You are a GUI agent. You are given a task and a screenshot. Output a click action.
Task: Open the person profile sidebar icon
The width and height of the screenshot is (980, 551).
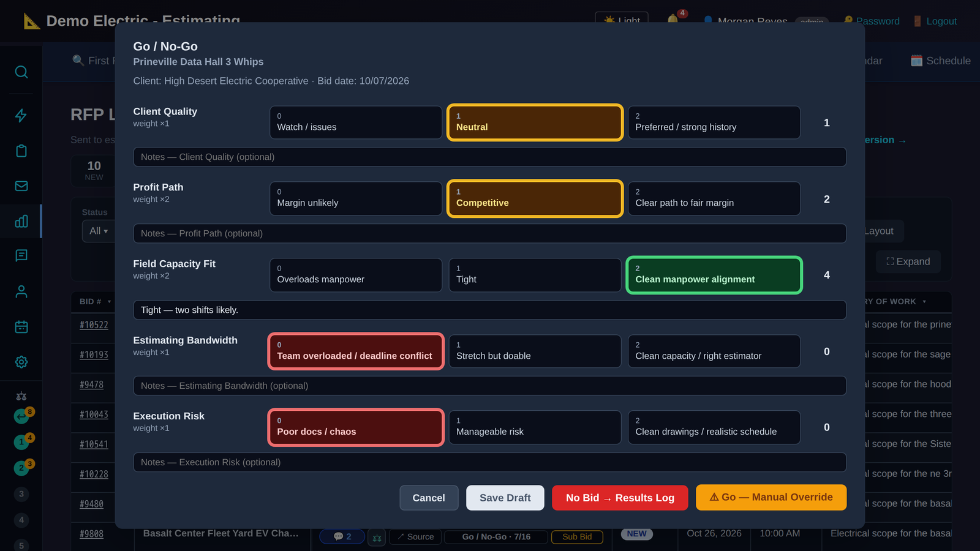point(21,291)
